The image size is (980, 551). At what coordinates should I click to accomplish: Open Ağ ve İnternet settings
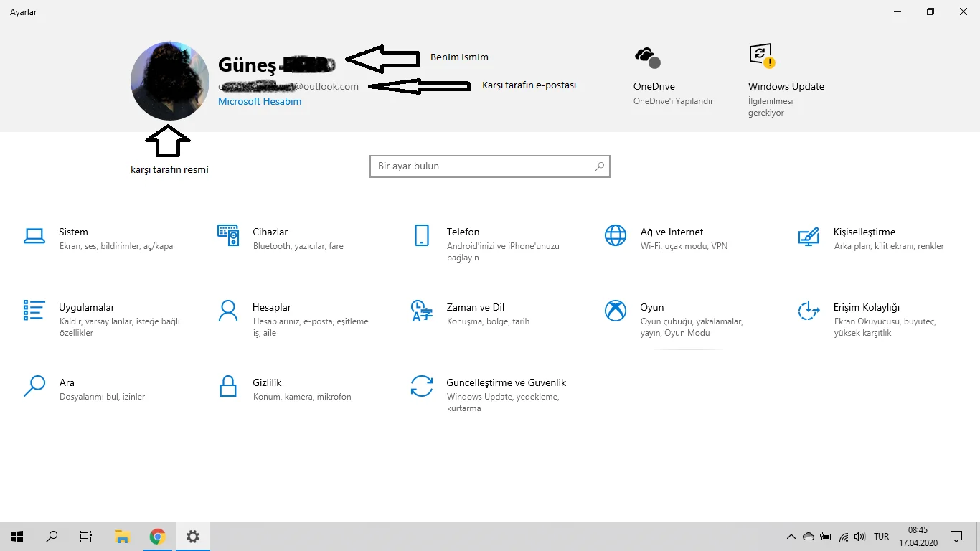(x=666, y=238)
